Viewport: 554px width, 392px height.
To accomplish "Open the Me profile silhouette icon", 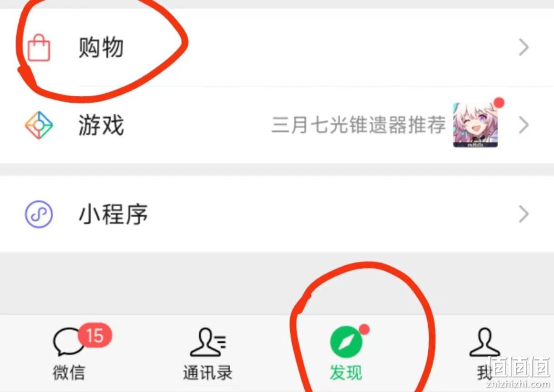I will pos(484,342).
